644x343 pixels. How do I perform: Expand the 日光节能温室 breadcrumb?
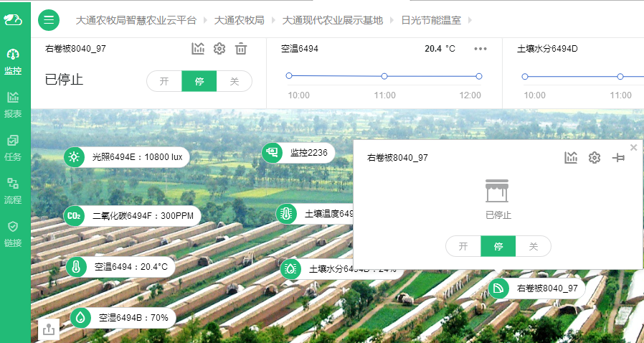coord(431,20)
